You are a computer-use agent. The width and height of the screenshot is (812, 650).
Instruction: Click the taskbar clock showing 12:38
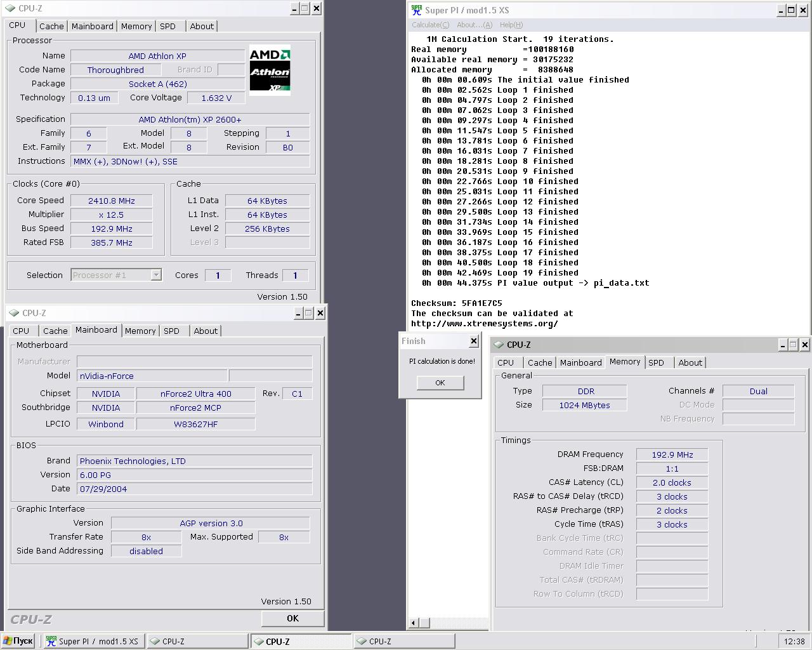[794, 641]
